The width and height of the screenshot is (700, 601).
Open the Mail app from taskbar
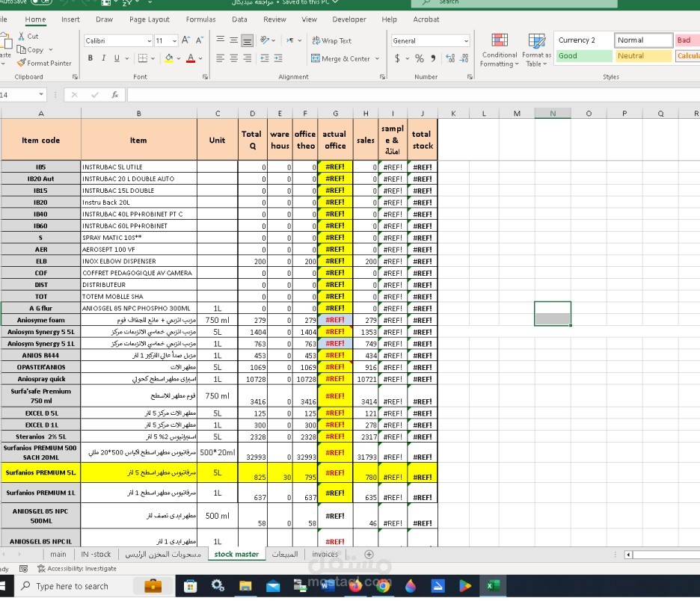click(x=273, y=586)
